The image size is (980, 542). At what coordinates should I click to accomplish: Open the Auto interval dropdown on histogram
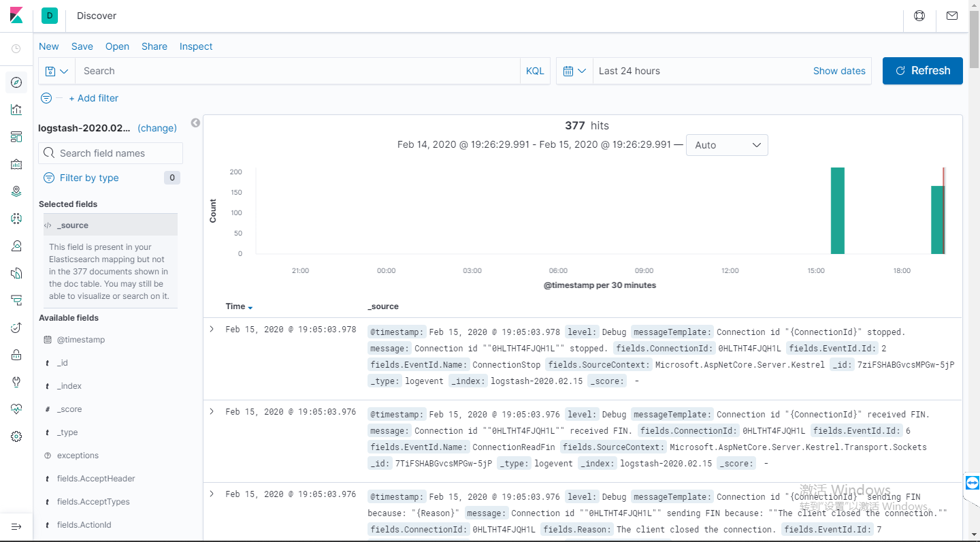click(727, 145)
